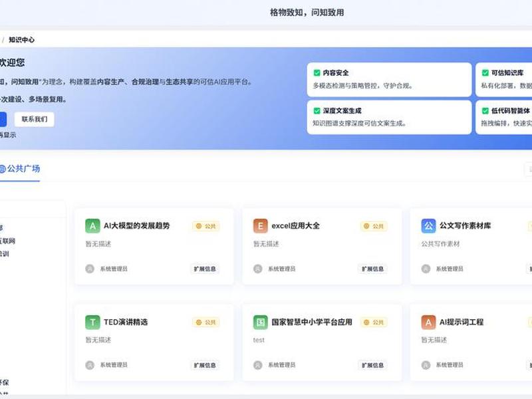Image resolution: width=532 pixels, height=399 pixels.
Task: Click 系统管理员 name on 公文写作素材库 card
Action: click(450, 269)
